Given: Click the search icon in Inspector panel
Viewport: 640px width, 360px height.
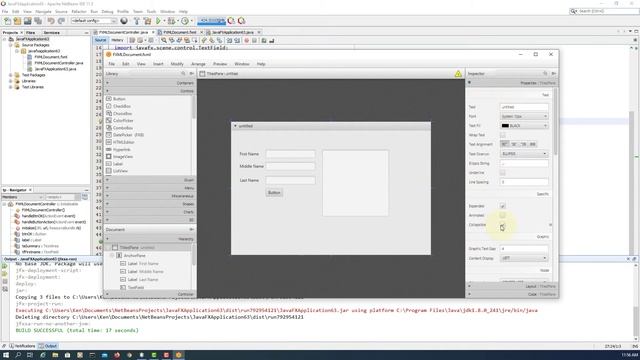Looking at the screenshot, I should [545, 73].
